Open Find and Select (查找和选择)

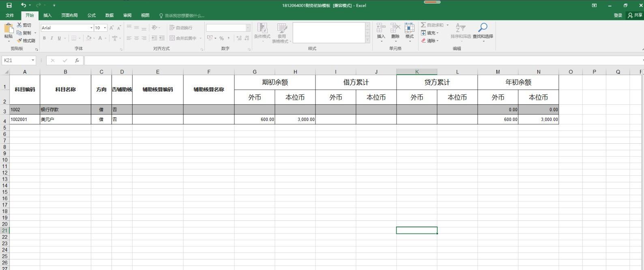tap(483, 32)
